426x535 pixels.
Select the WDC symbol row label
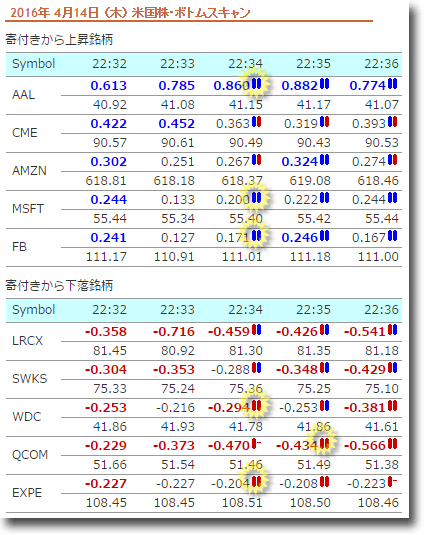27,417
